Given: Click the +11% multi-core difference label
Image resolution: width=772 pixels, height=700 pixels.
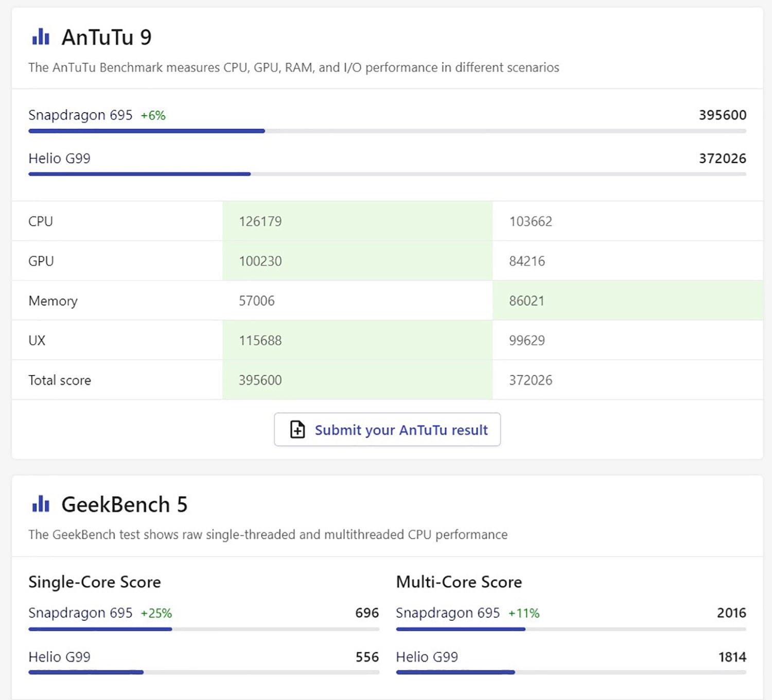Looking at the screenshot, I should pos(524,613).
